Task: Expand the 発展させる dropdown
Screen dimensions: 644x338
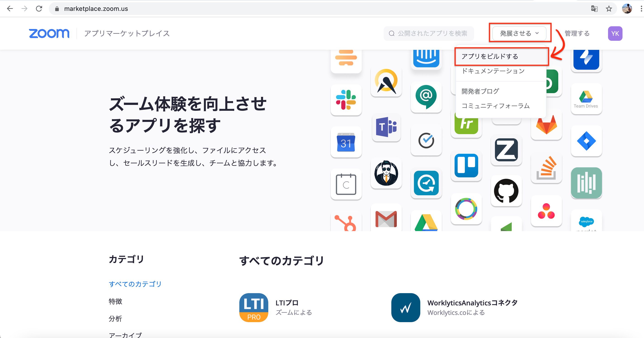Action: click(x=519, y=33)
